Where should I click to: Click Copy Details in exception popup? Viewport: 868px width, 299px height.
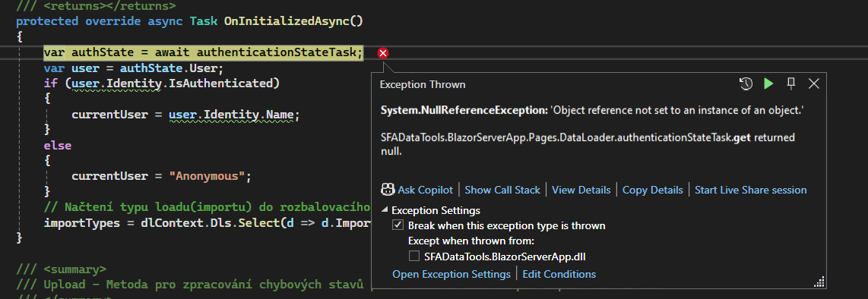click(x=653, y=190)
